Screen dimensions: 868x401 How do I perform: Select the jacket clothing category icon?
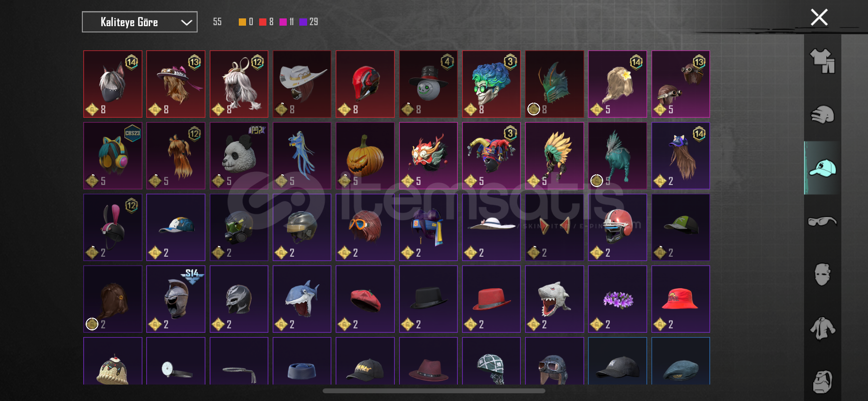click(822, 328)
